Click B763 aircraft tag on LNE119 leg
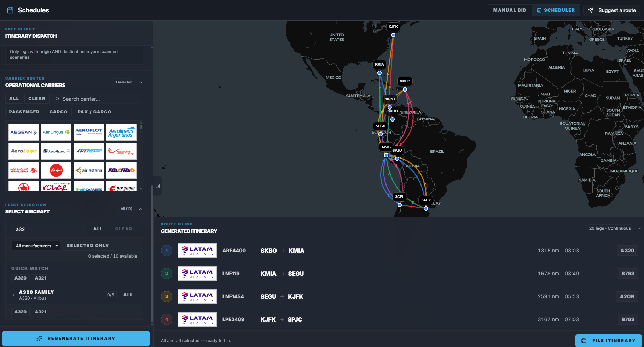This screenshot has height=347, width=644. 628,274
